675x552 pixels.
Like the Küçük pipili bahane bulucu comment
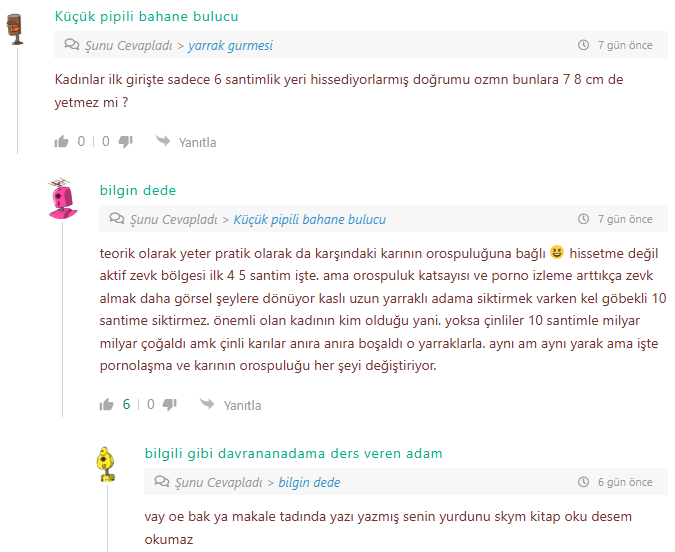tap(62, 141)
